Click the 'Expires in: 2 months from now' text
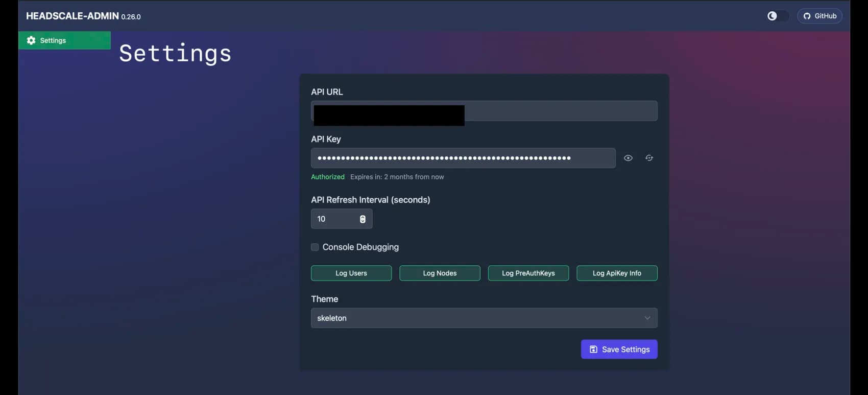 click(x=397, y=177)
